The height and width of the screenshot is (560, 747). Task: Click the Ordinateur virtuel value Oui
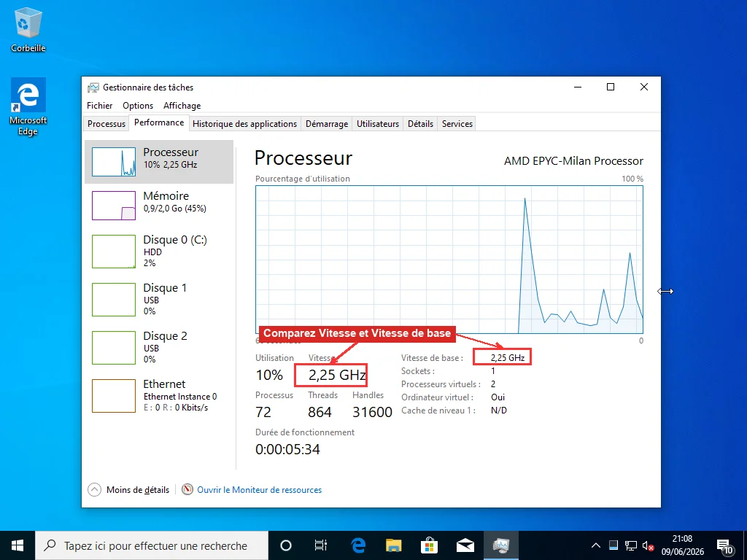pos(498,397)
